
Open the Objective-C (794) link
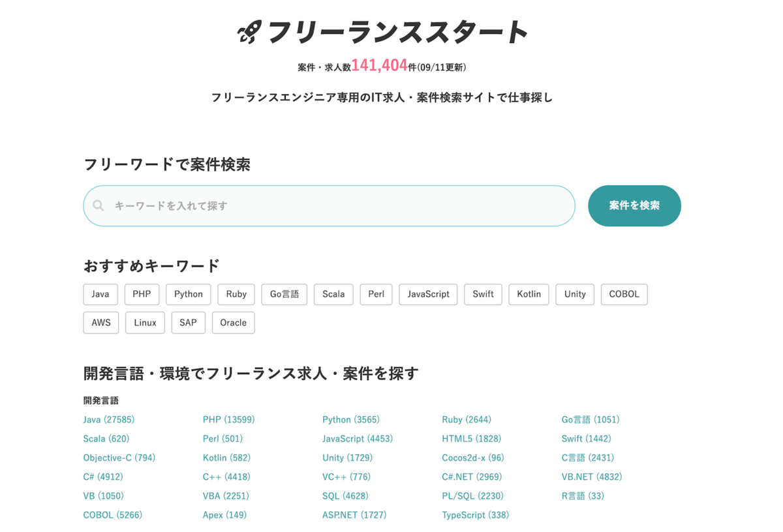(x=119, y=458)
